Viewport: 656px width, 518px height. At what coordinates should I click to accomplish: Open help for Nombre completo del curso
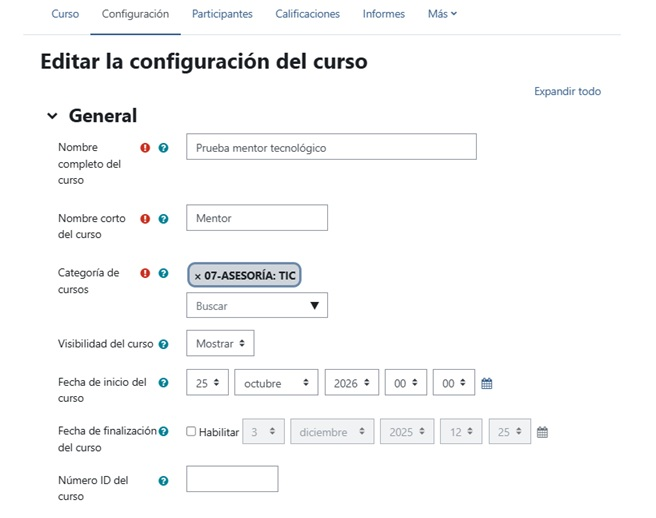point(163,148)
